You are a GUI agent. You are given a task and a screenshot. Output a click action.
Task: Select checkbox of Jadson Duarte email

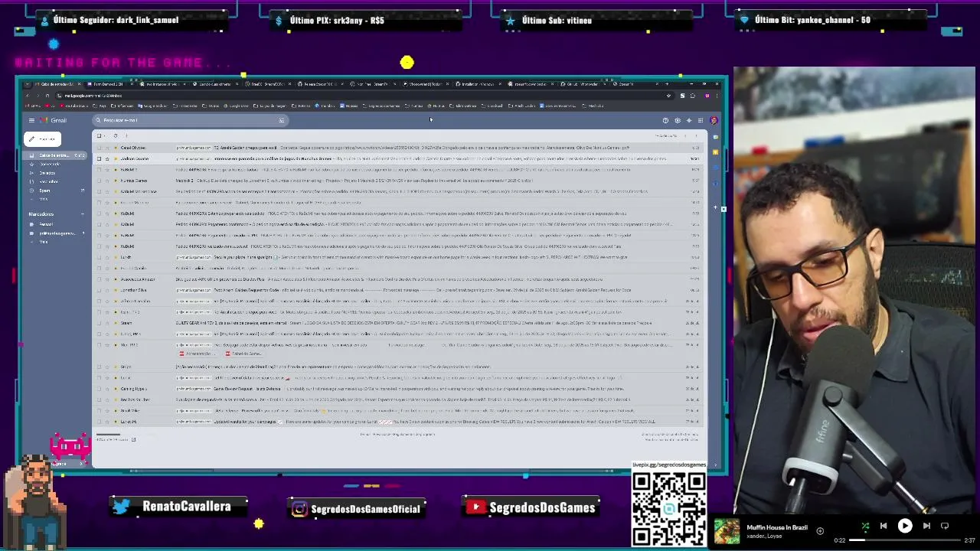pos(99,158)
